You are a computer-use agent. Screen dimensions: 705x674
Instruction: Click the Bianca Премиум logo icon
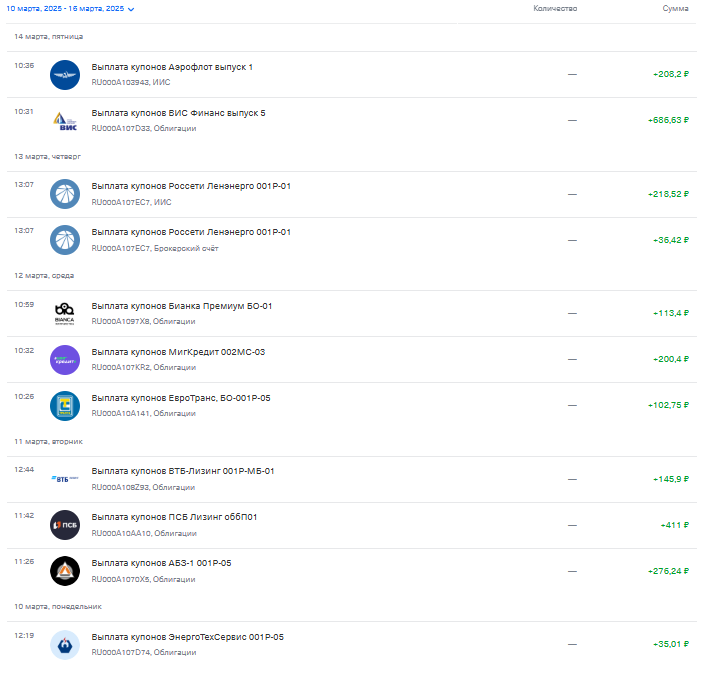tap(65, 313)
